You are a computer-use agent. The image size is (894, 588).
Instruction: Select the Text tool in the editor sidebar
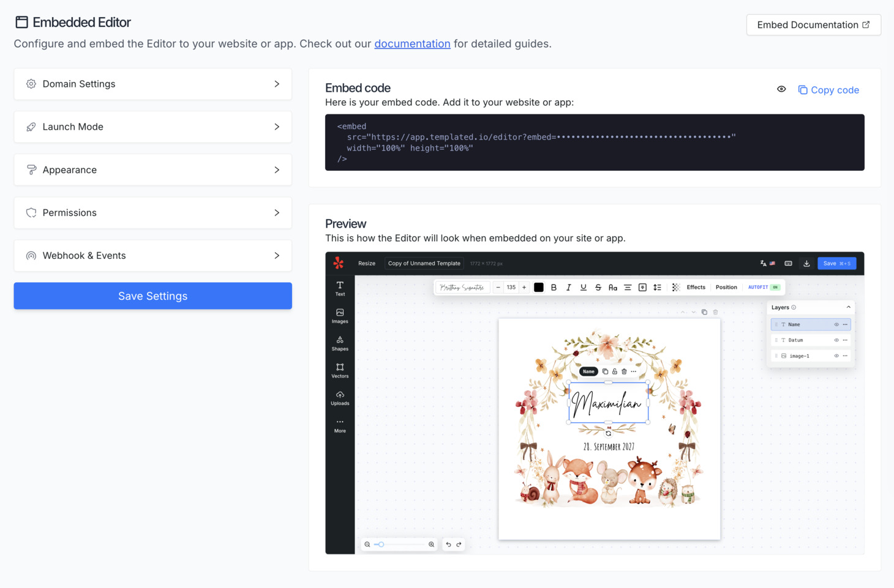click(340, 288)
